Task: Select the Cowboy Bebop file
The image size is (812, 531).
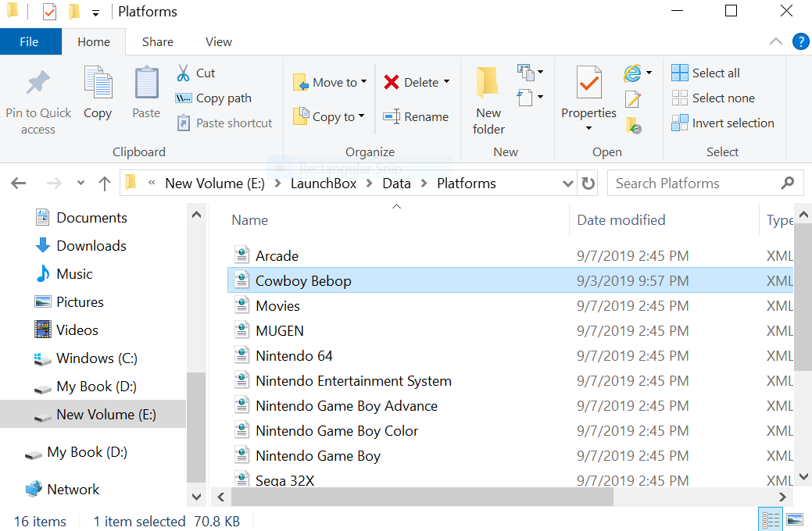Action: pyautogui.click(x=510, y=280)
